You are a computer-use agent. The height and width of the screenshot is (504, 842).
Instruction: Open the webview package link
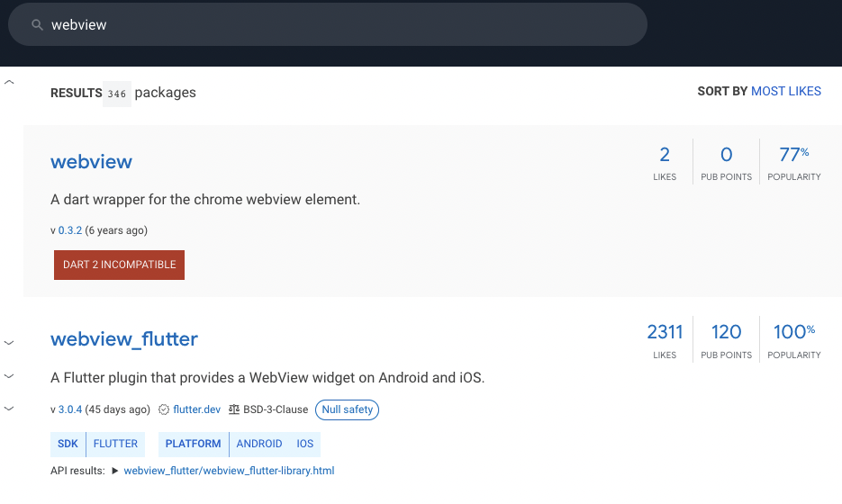(91, 162)
